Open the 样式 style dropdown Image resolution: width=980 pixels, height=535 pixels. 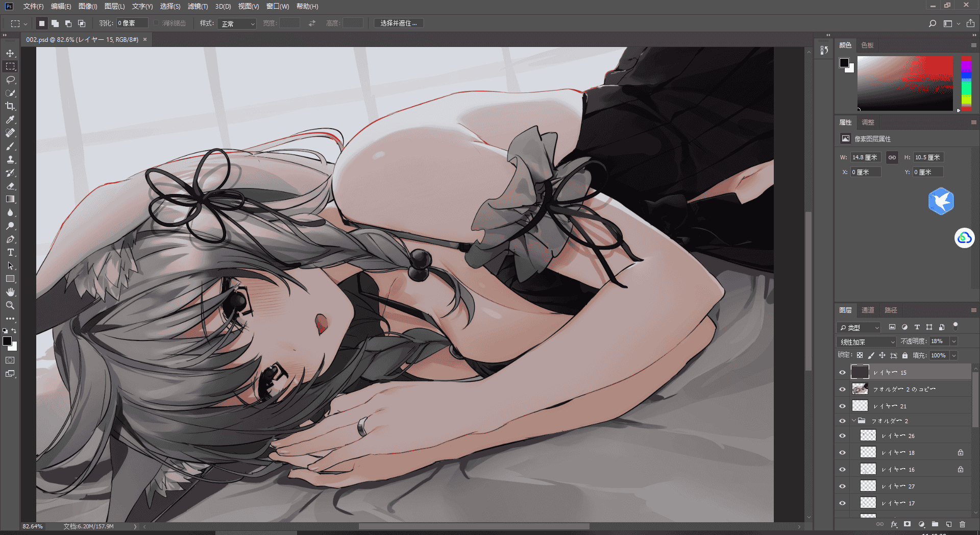point(237,23)
